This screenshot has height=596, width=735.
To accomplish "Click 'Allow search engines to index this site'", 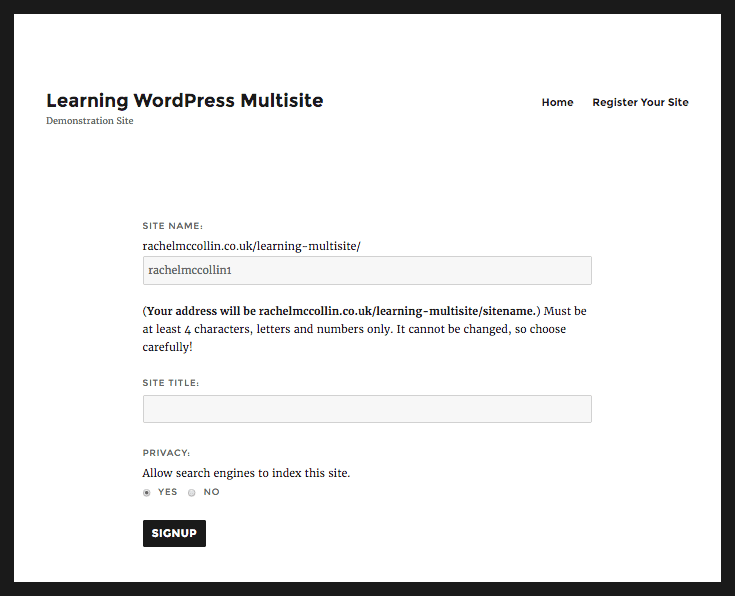I will tap(246, 473).
